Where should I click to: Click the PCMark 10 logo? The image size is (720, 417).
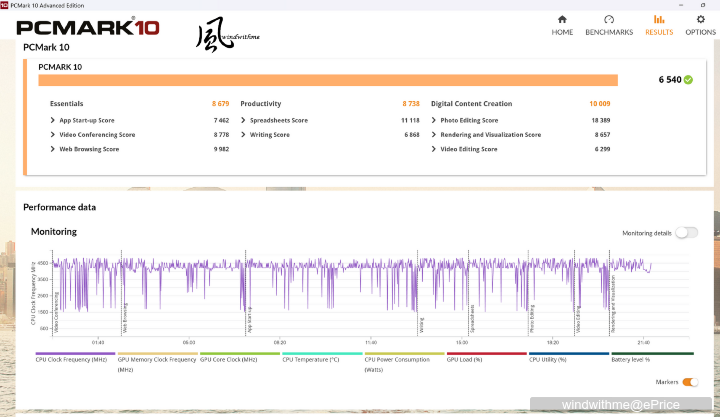tap(88, 28)
